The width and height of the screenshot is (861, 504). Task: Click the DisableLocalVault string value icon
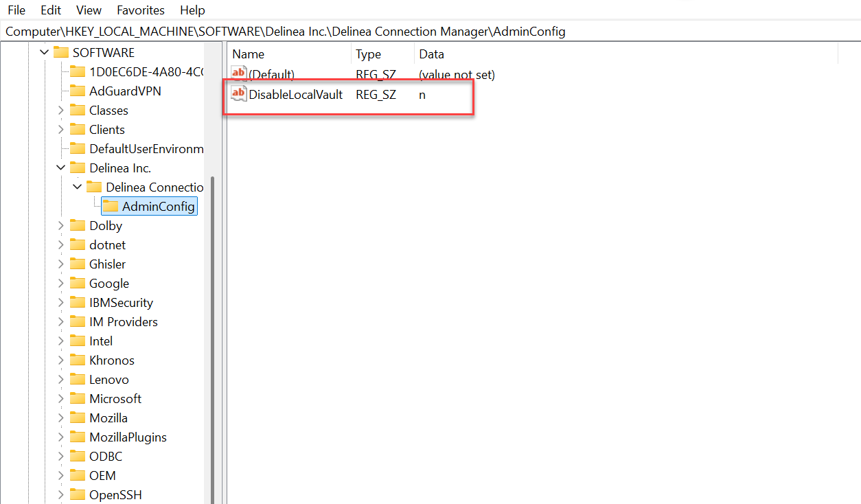point(239,94)
